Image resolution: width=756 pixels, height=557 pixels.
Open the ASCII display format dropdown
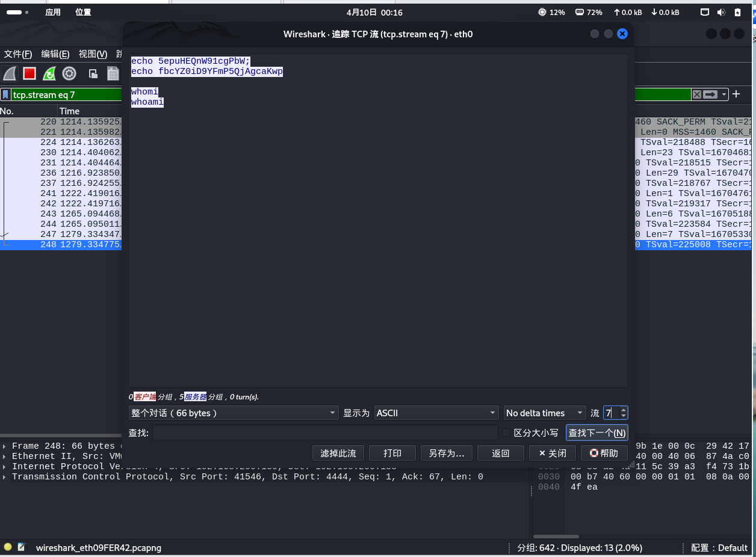pos(436,413)
